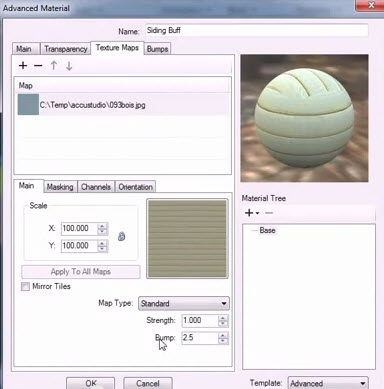Remove Material Tree item with minus icon
The height and width of the screenshot is (389, 384).
pos(269,213)
